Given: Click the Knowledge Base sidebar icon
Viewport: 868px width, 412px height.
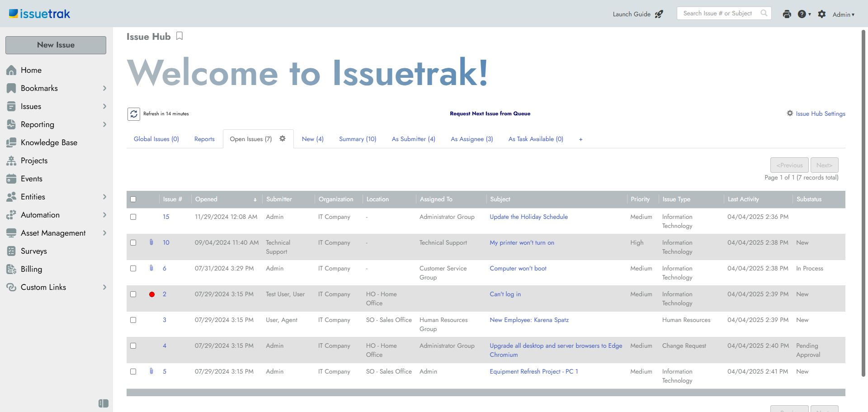Looking at the screenshot, I should (x=11, y=142).
